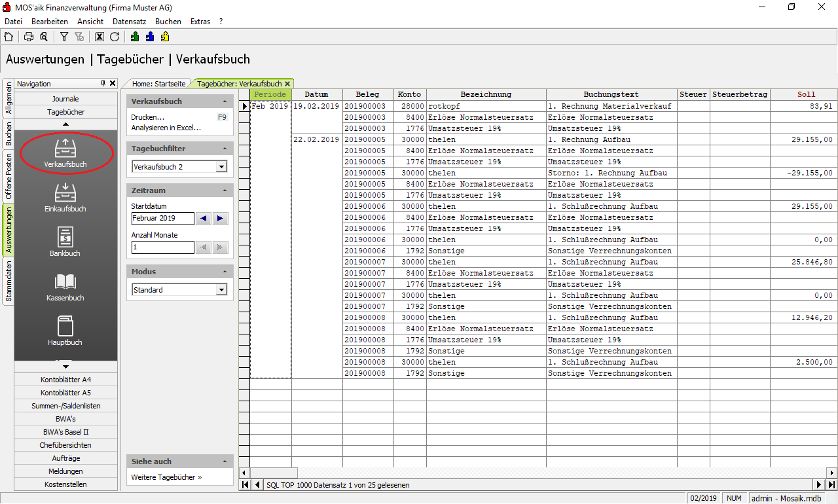This screenshot has height=504, width=838.
Task: Click the Home toolbar icon
Action: click(9, 37)
